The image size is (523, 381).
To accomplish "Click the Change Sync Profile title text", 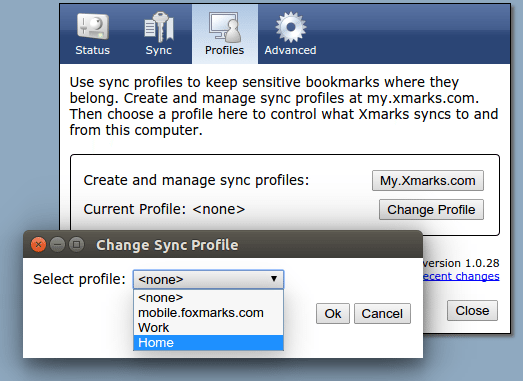I will (x=167, y=245).
